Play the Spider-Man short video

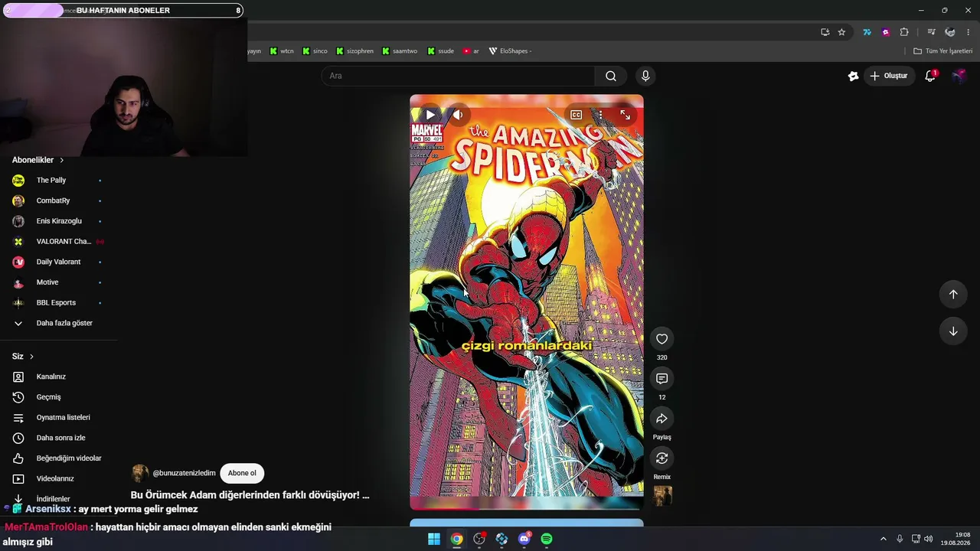click(430, 115)
